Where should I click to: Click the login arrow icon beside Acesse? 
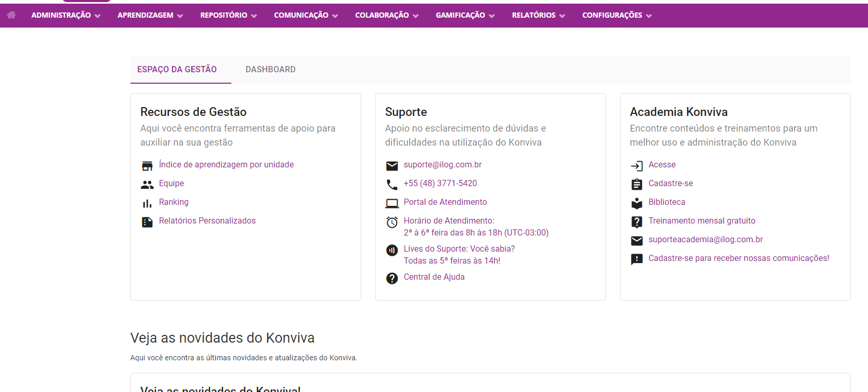[x=637, y=166]
